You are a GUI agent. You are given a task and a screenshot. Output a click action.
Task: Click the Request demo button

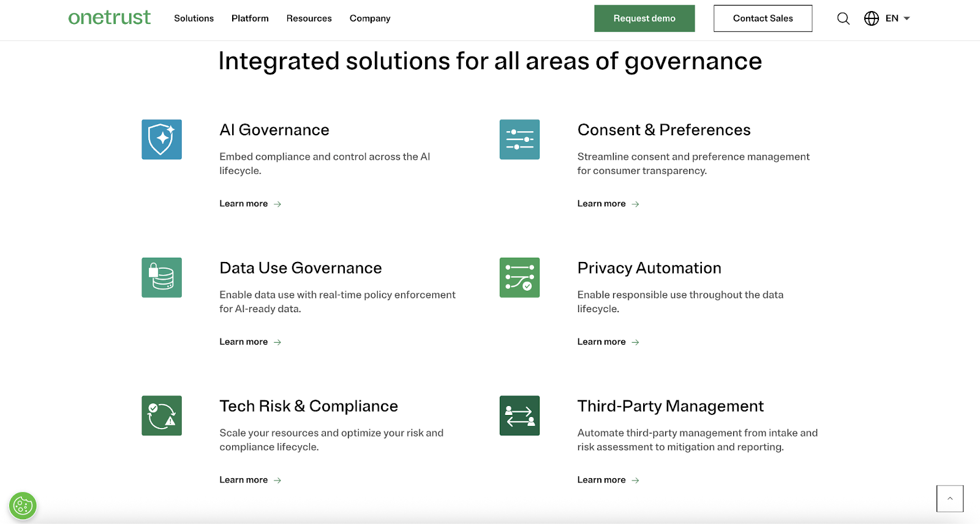[644, 18]
